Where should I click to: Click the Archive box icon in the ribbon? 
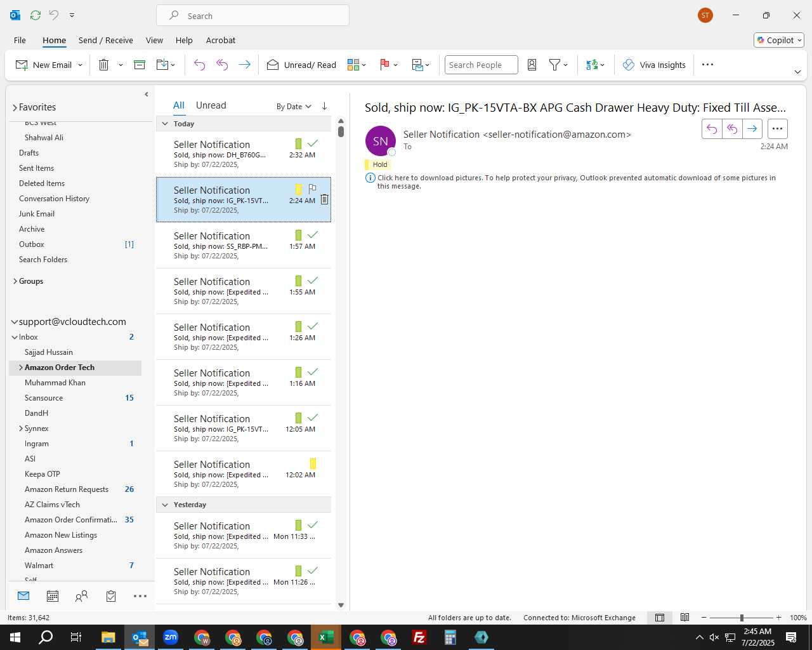(x=140, y=65)
